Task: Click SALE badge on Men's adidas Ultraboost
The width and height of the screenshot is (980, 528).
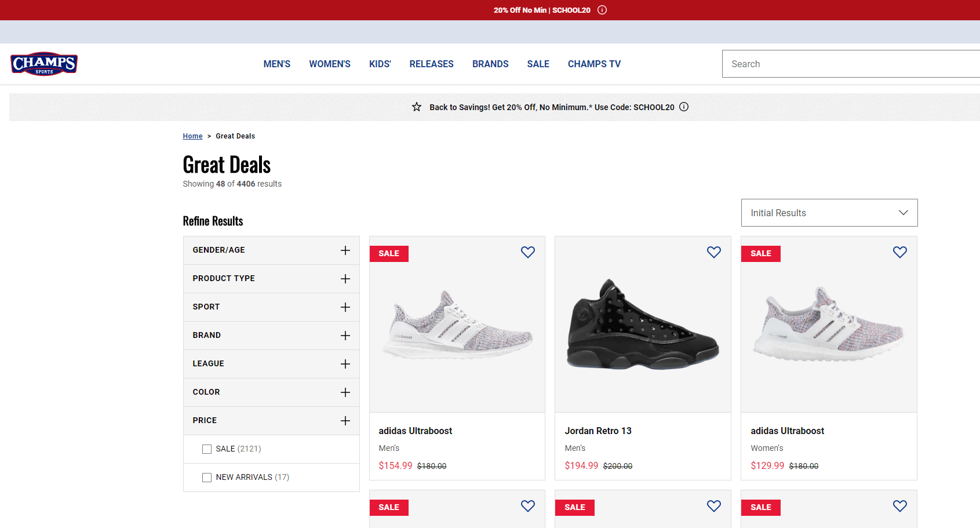Action: pyautogui.click(x=389, y=254)
